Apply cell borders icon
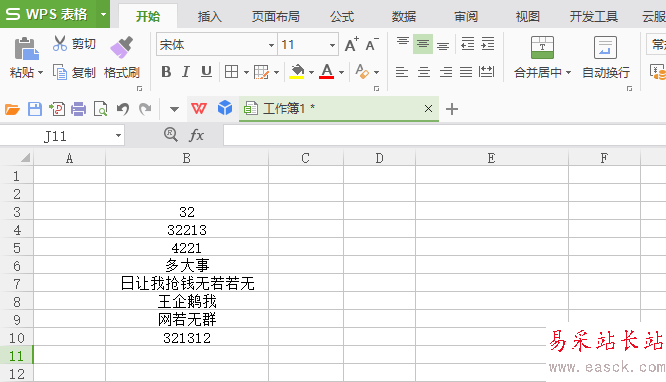The image size is (666, 382). tap(231, 72)
